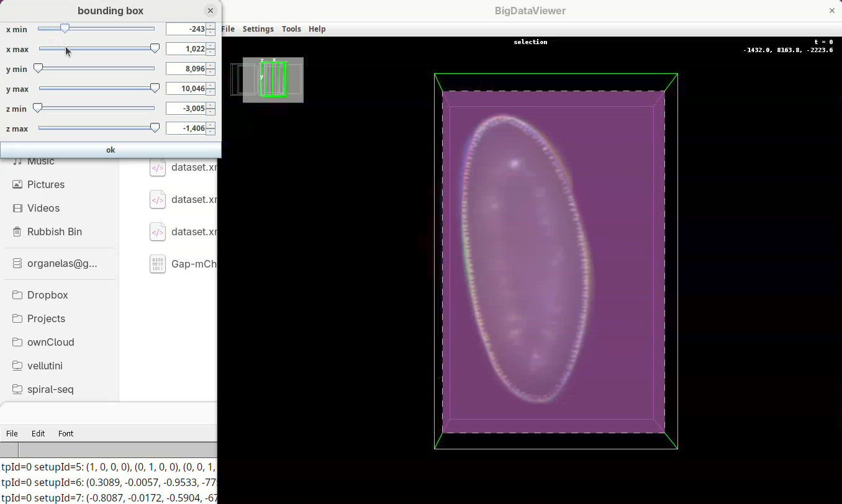Increase x min value with up arrow
This screenshot has width=842, height=504.
(211, 26)
